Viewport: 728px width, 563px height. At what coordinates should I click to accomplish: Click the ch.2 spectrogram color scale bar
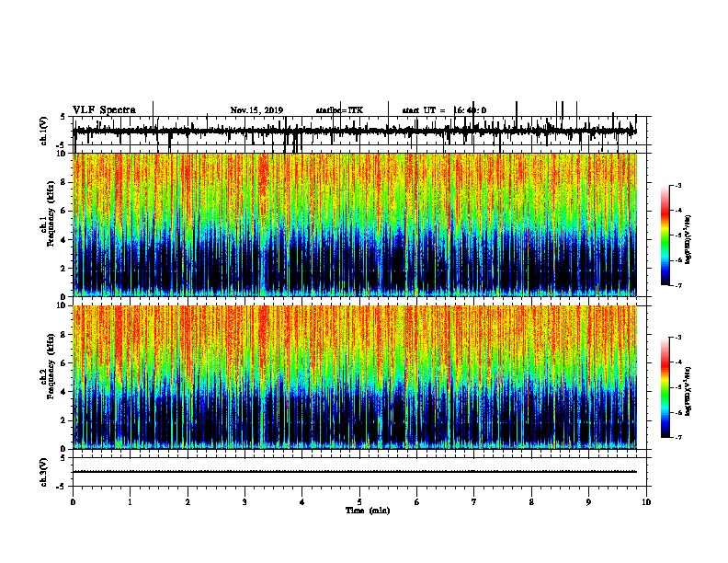(665, 387)
